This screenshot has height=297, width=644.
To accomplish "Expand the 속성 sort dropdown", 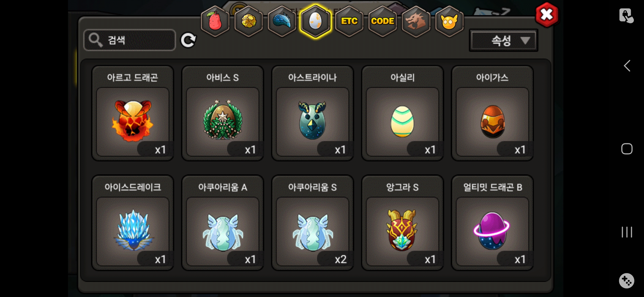I will click(x=503, y=40).
